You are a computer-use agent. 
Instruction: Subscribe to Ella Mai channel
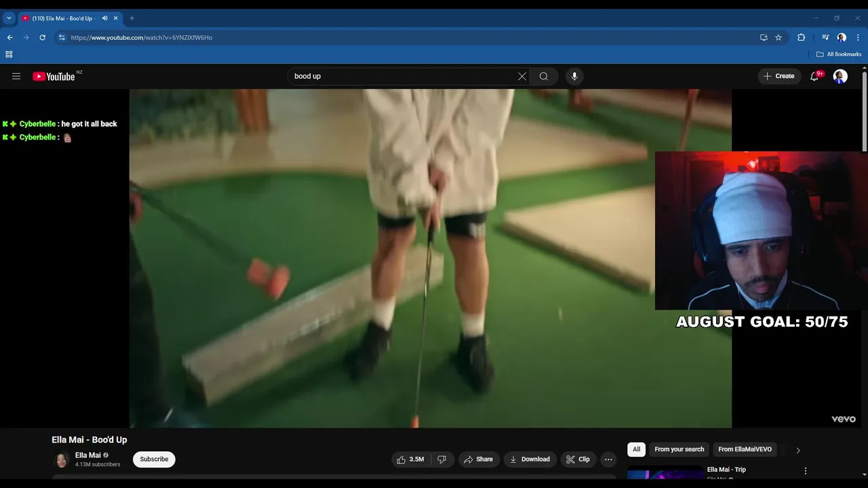pos(154,460)
